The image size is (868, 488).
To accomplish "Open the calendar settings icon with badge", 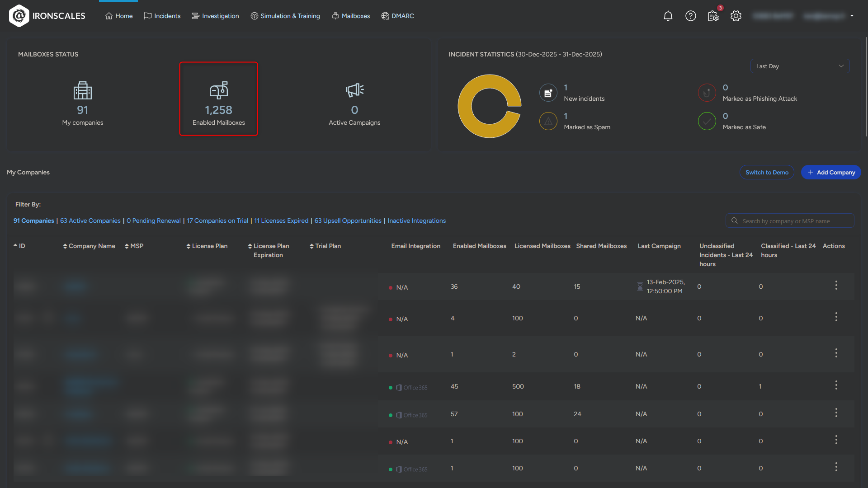I will pos(713,16).
